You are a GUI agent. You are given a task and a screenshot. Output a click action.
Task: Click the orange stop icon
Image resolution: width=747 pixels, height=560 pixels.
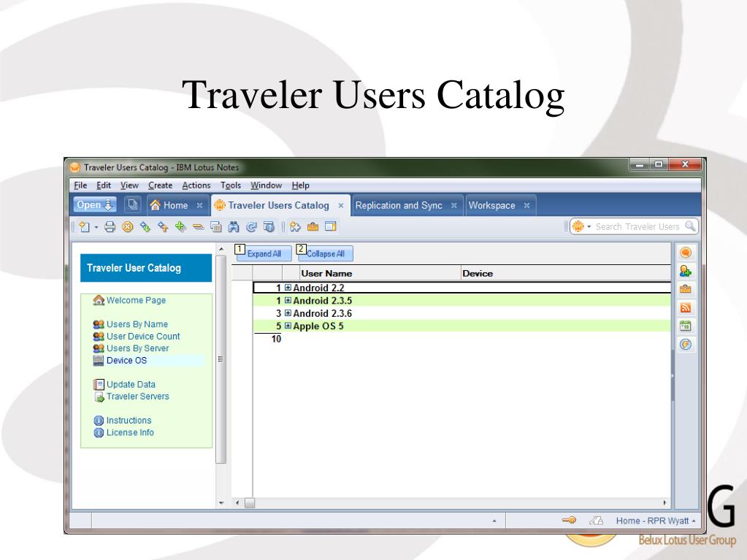click(x=127, y=227)
